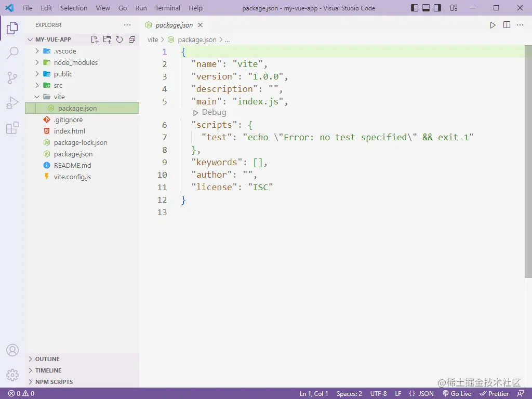The image size is (532, 399).
Task: Open vite.config.js file
Action: point(82,177)
